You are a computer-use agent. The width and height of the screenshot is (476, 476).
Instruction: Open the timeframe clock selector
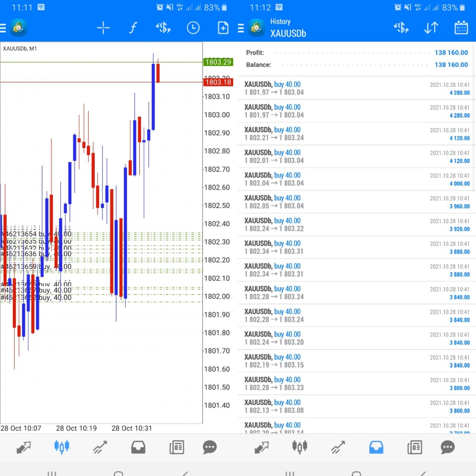(193, 28)
